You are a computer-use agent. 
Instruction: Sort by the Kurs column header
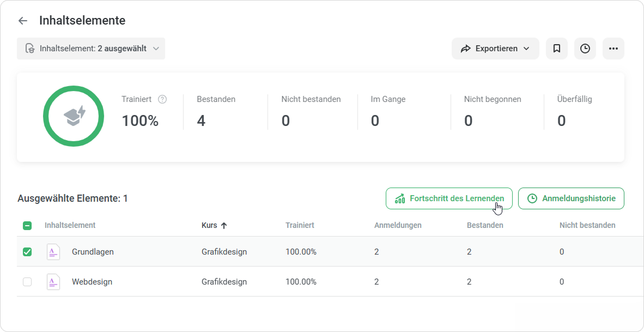pyautogui.click(x=214, y=225)
